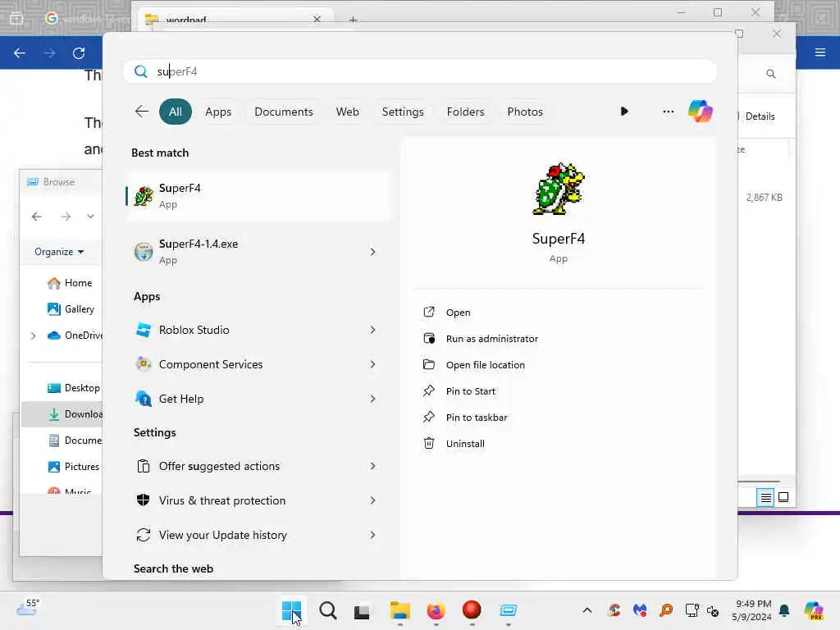Click browser back arrow in blue toolbar
Viewport: 840px width, 630px height.
20,53
